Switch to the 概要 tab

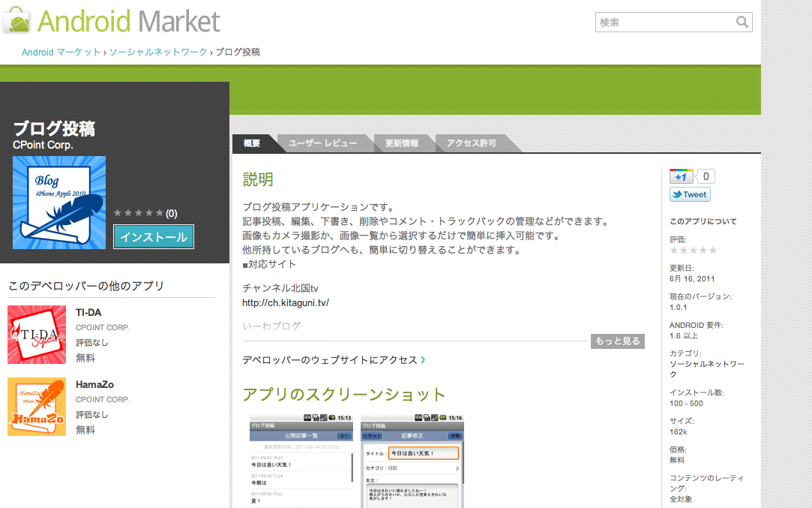tap(252, 143)
